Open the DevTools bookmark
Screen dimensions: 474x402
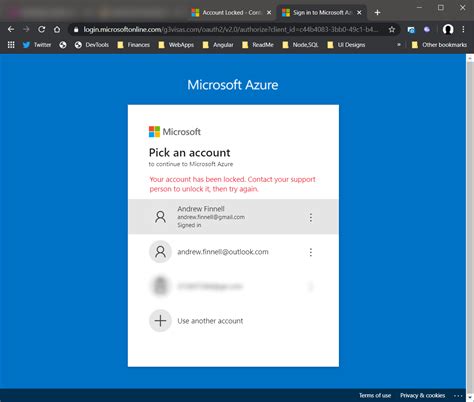click(92, 45)
